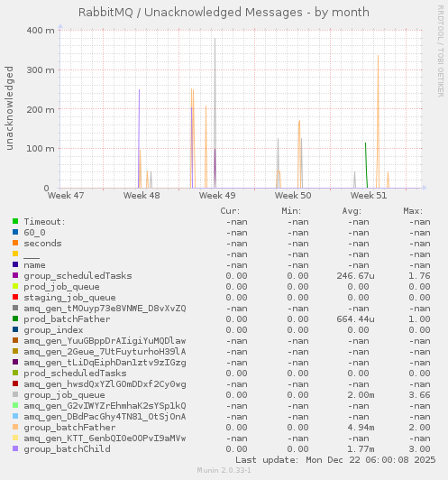448x480 pixels.
Task: Click the prod_scheduledTasks legend label
Action: click(x=75, y=374)
